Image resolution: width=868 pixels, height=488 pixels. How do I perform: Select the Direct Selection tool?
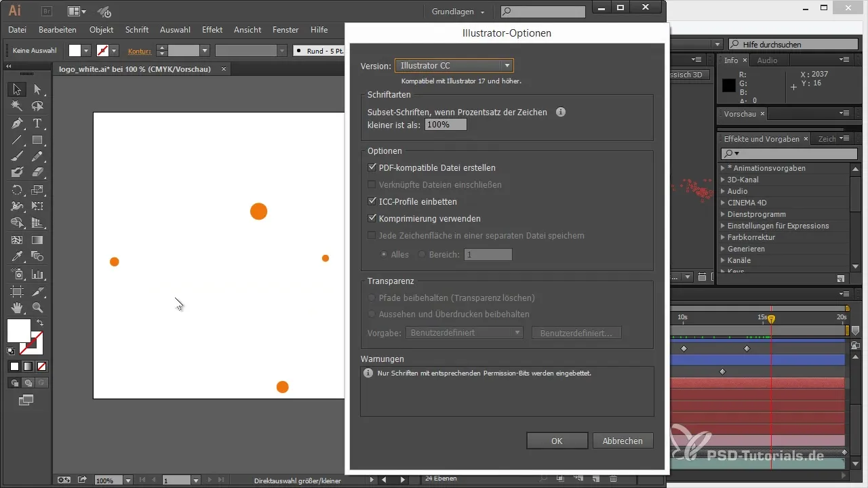pyautogui.click(x=37, y=89)
